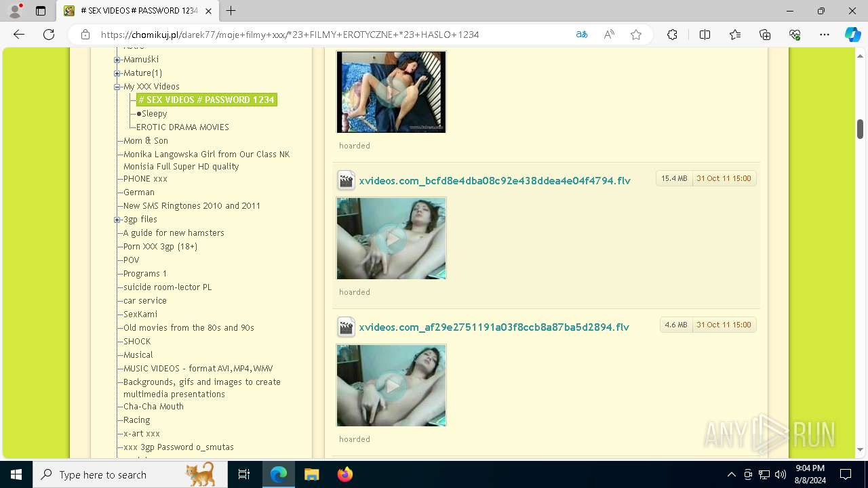
Task: Open the browser profile avatar
Action: pos(15,11)
